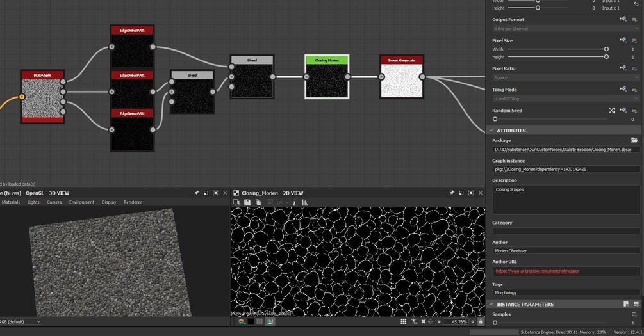Open Pixel Ratio options menu icon
This screenshot has width=644, height=336.
click(x=634, y=68)
